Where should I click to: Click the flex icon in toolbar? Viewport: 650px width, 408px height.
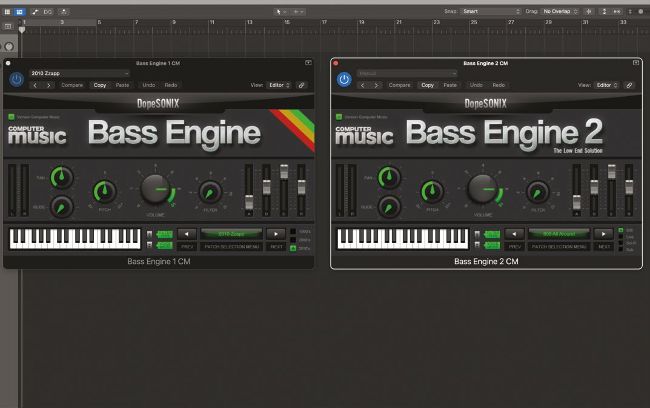(48, 12)
